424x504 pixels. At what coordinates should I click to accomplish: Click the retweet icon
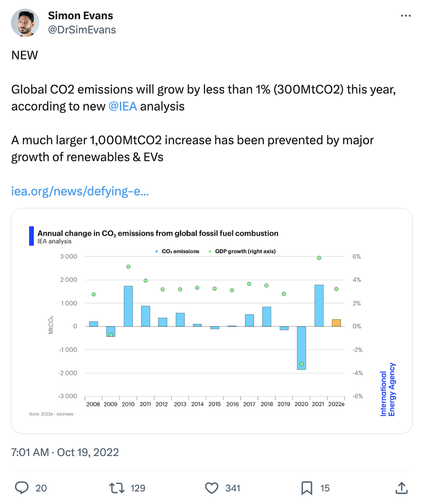(117, 488)
